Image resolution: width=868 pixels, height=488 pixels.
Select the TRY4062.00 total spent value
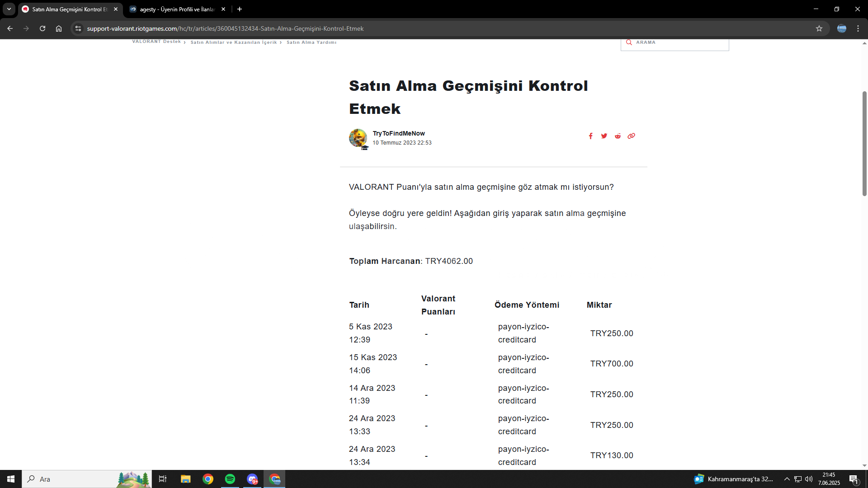point(449,261)
